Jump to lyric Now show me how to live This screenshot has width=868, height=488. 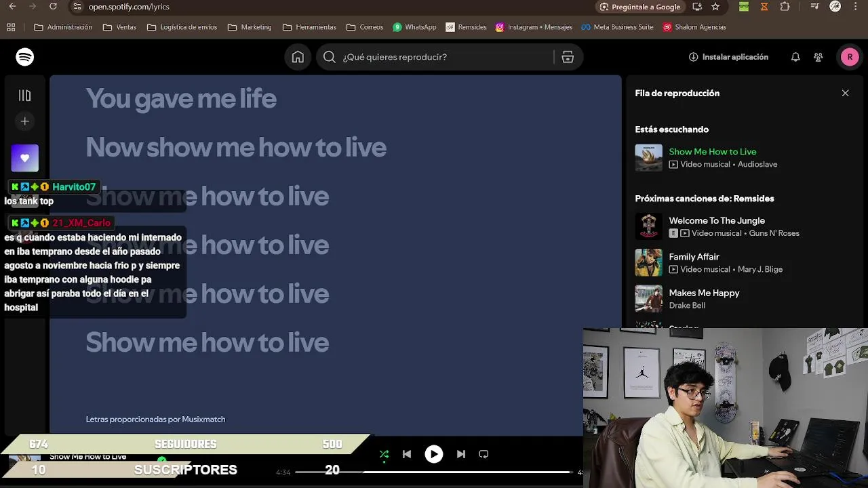click(236, 148)
